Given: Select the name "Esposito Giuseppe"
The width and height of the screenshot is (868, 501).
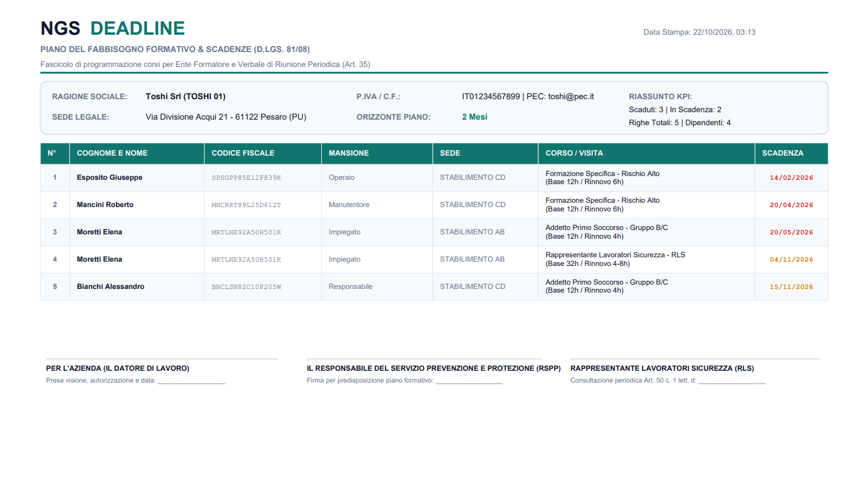Looking at the screenshot, I should (x=110, y=177).
